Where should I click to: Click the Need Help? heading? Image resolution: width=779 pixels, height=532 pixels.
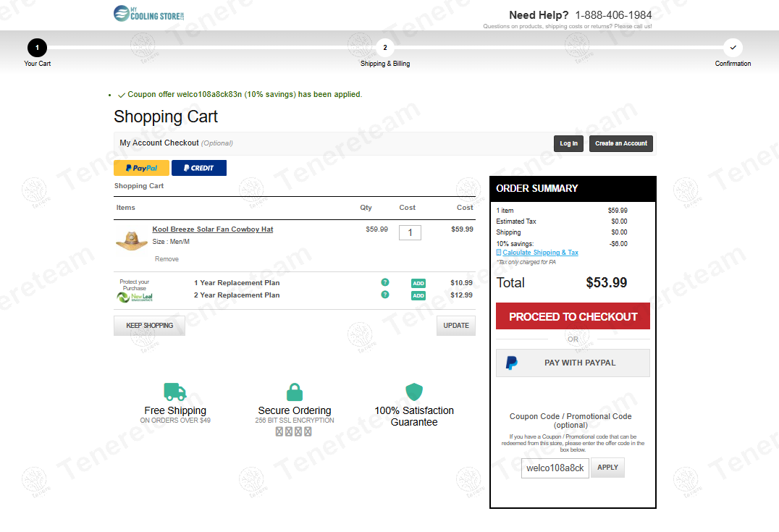(539, 15)
